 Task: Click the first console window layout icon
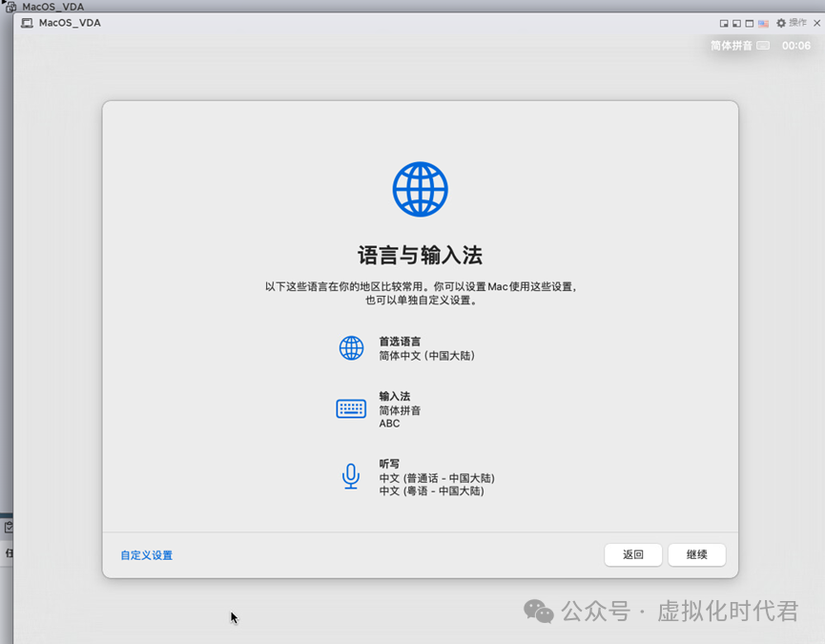pos(724,23)
